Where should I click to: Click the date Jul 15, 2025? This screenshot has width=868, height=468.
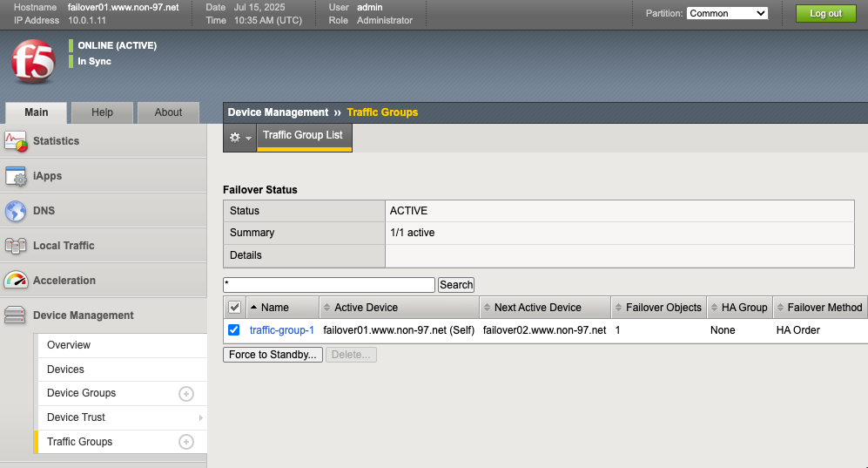(x=259, y=7)
